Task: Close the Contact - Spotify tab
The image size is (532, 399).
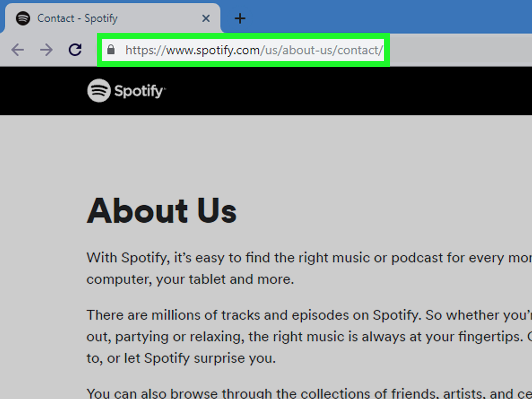Action: [206, 18]
